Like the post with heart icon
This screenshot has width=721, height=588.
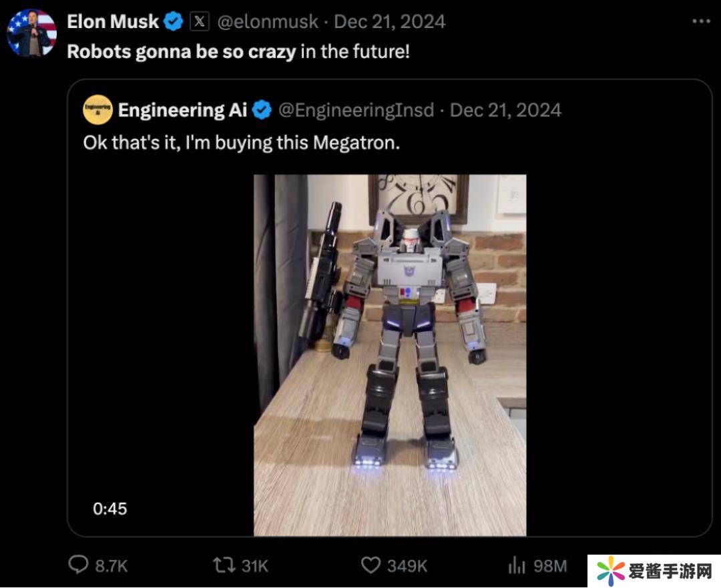(x=371, y=566)
